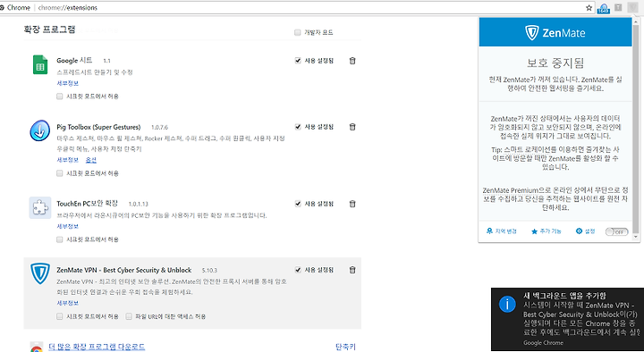Click the Pig Toolbox blue arrow icon
Screen dimensions: 644x352
click(x=40, y=130)
